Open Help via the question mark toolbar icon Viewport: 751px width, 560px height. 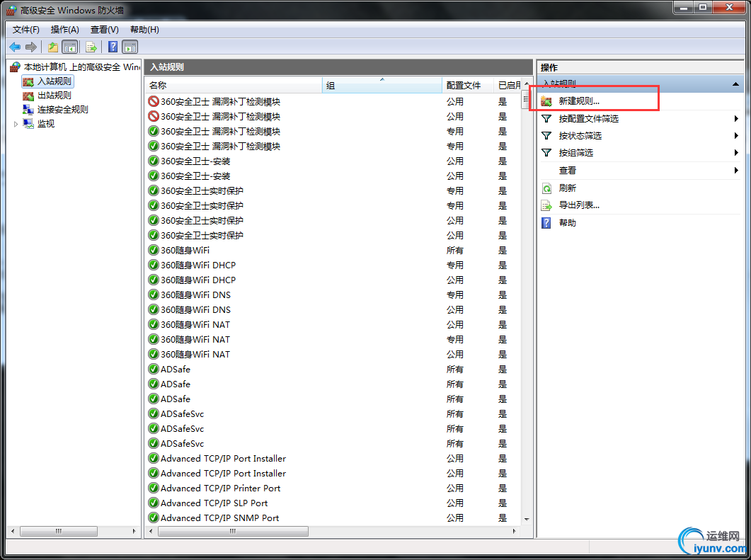[x=113, y=47]
